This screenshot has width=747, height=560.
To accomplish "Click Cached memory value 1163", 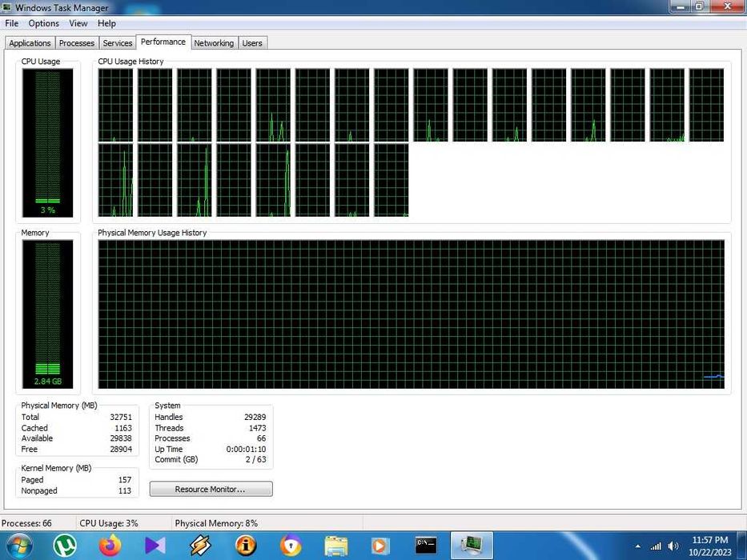I will (123, 428).
